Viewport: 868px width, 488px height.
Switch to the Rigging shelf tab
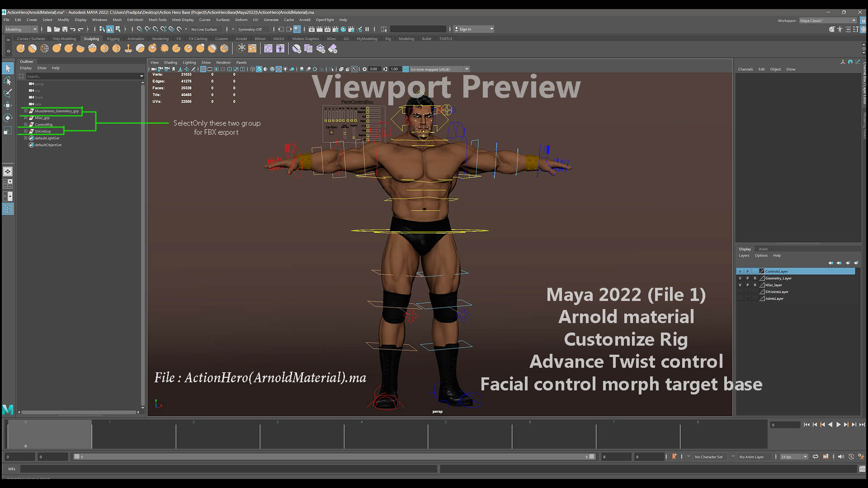click(113, 39)
